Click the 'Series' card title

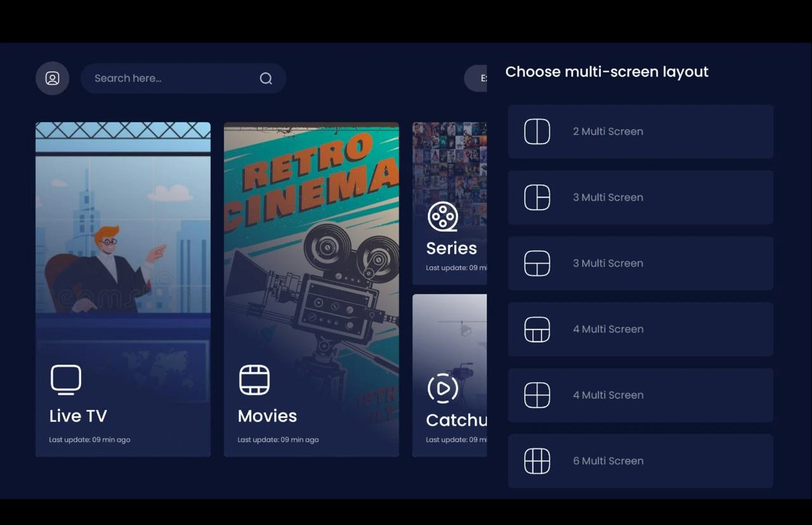[451, 248]
